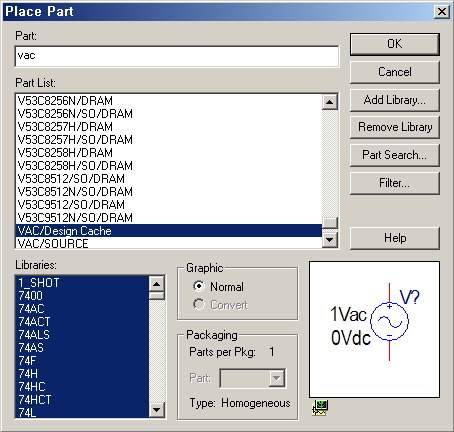Open Part Search
This screenshot has height=432, width=454.
[395, 155]
